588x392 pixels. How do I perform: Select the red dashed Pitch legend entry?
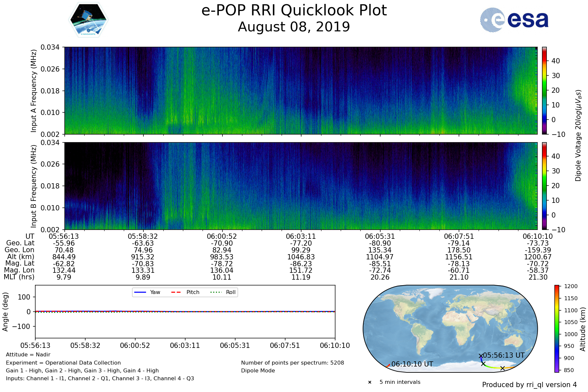[185, 292]
